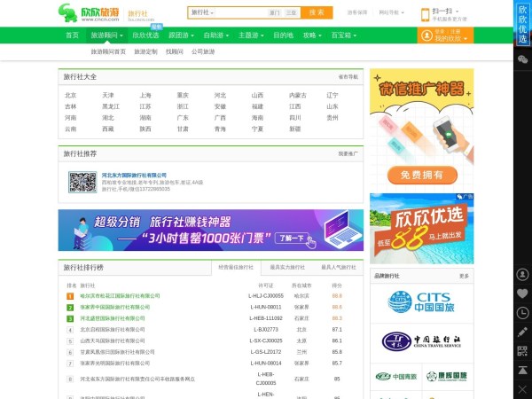Screen dimensions: 532x399
Task: Click the pencil feedback icon in sidebar
Action: coord(522,332)
